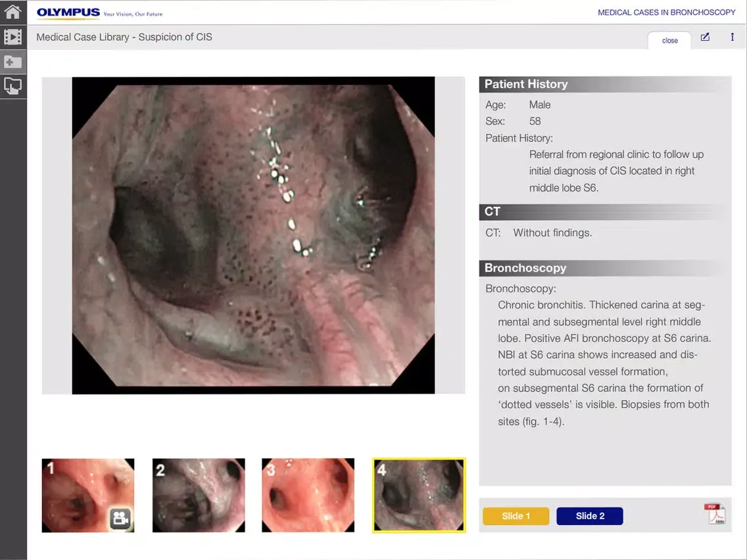Open the info icon at top right
Screen dimensions: 747x560
click(x=733, y=37)
